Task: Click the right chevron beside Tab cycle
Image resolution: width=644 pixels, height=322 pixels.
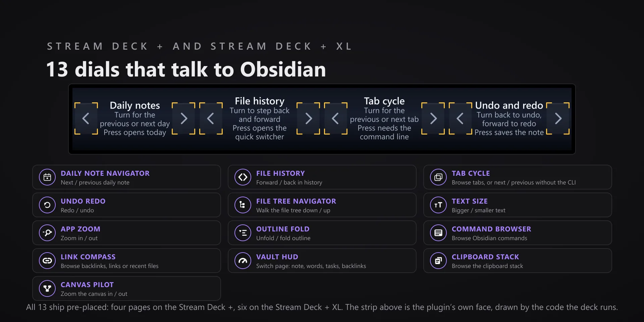Action: [x=433, y=118]
